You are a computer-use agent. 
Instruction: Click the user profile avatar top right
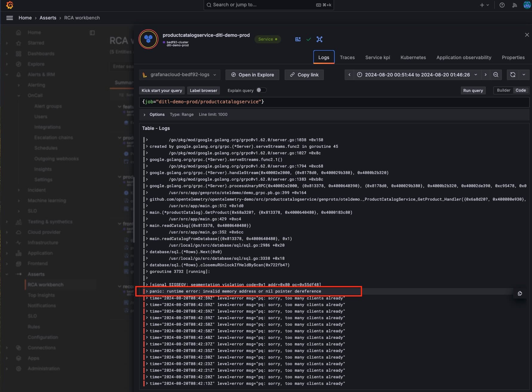coord(526,5)
